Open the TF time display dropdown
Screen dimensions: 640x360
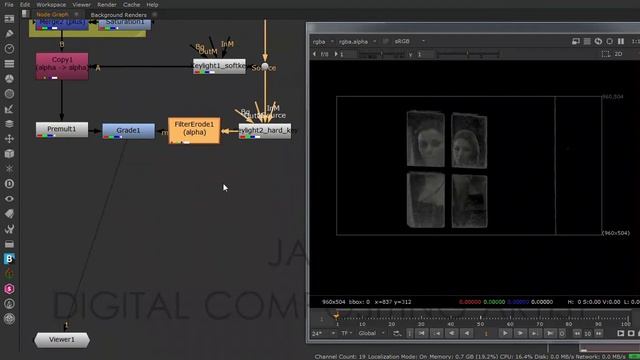[x=347, y=333]
